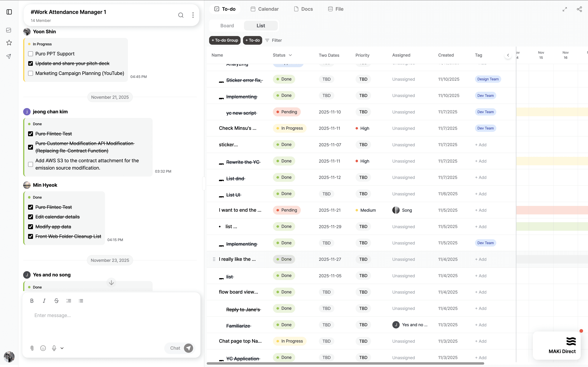Open the starred items icon

(9, 43)
